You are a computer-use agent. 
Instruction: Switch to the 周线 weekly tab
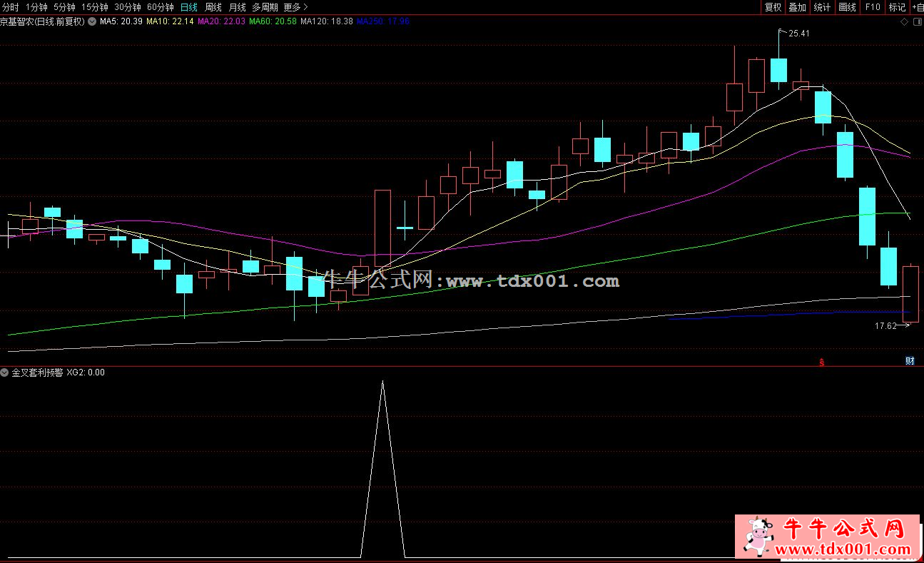pyautogui.click(x=213, y=7)
